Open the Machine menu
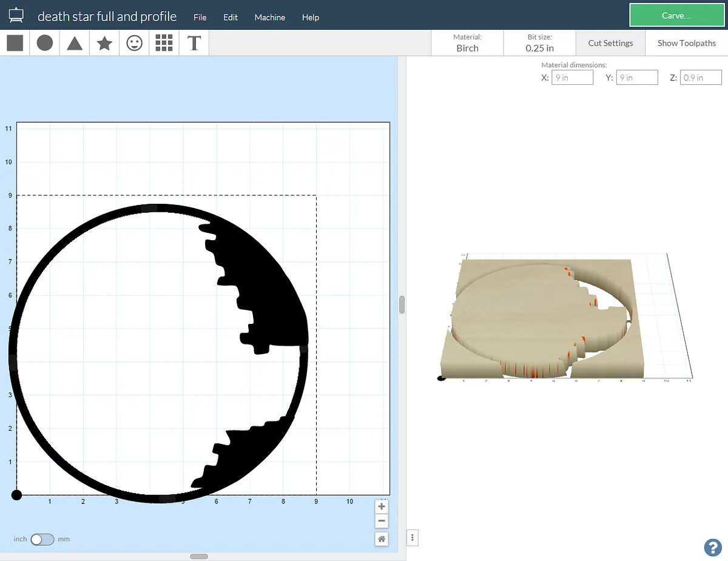Image resolution: width=728 pixels, height=561 pixels. 270,18
